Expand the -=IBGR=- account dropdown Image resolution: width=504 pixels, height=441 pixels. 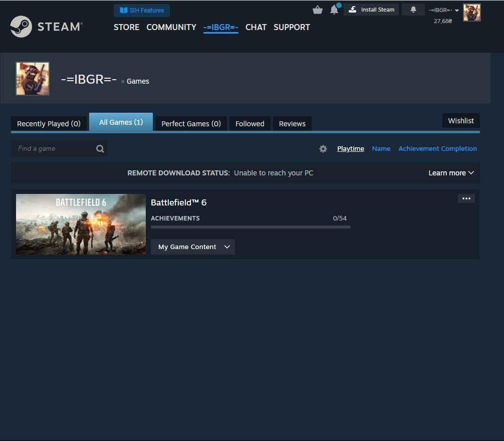pyautogui.click(x=443, y=10)
